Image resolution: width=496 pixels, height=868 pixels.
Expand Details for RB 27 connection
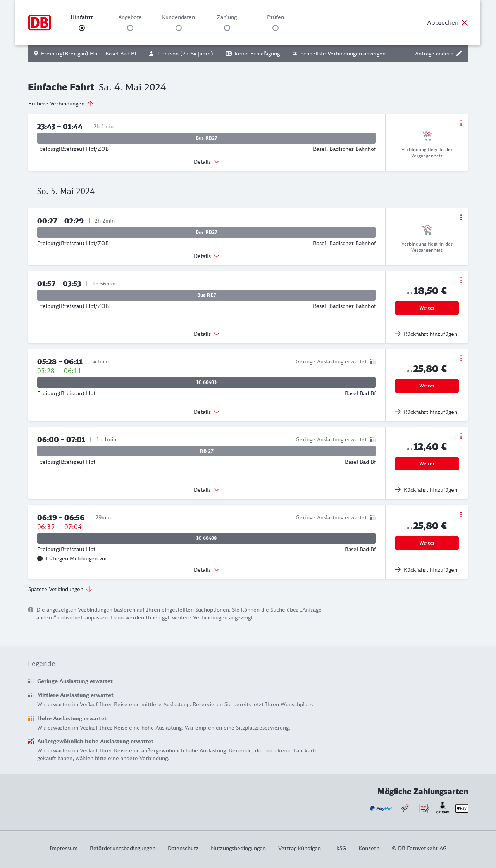[207, 490]
